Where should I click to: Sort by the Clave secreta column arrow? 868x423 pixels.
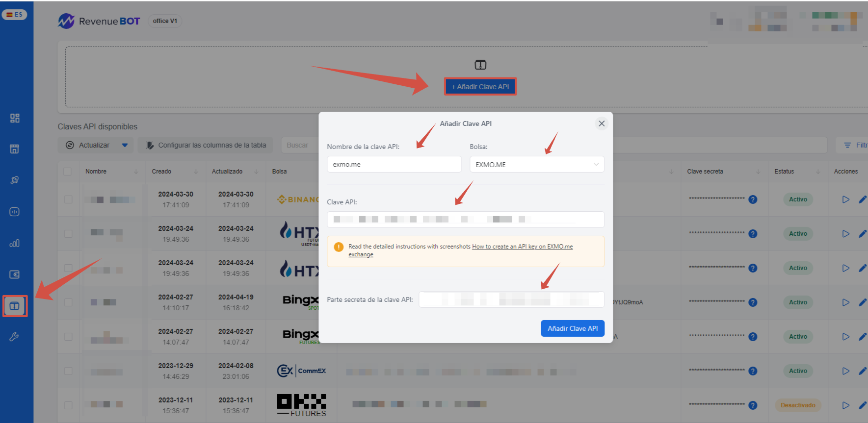coord(758,172)
